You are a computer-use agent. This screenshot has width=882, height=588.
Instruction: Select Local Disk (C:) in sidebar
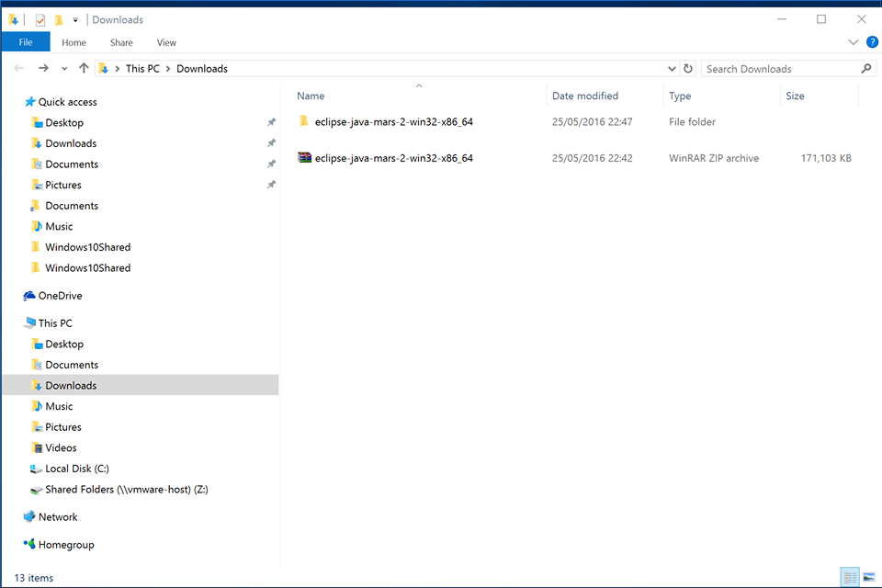point(76,469)
